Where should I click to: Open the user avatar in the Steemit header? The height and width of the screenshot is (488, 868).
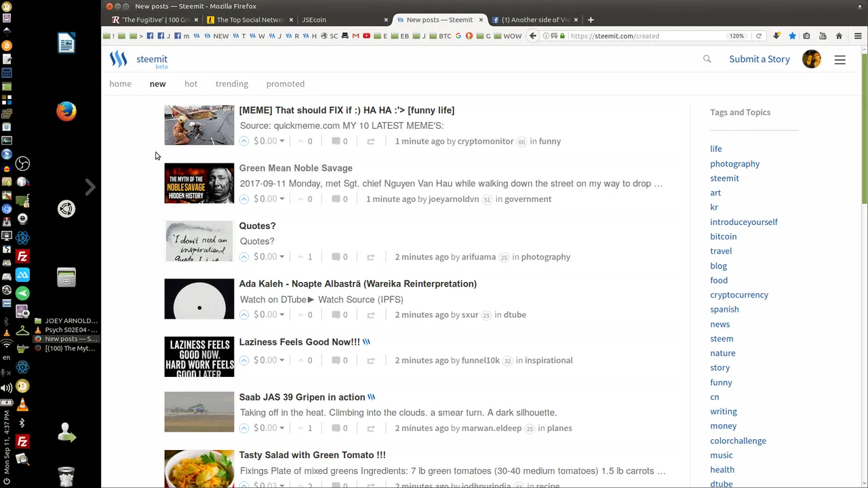tap(812, 59)
